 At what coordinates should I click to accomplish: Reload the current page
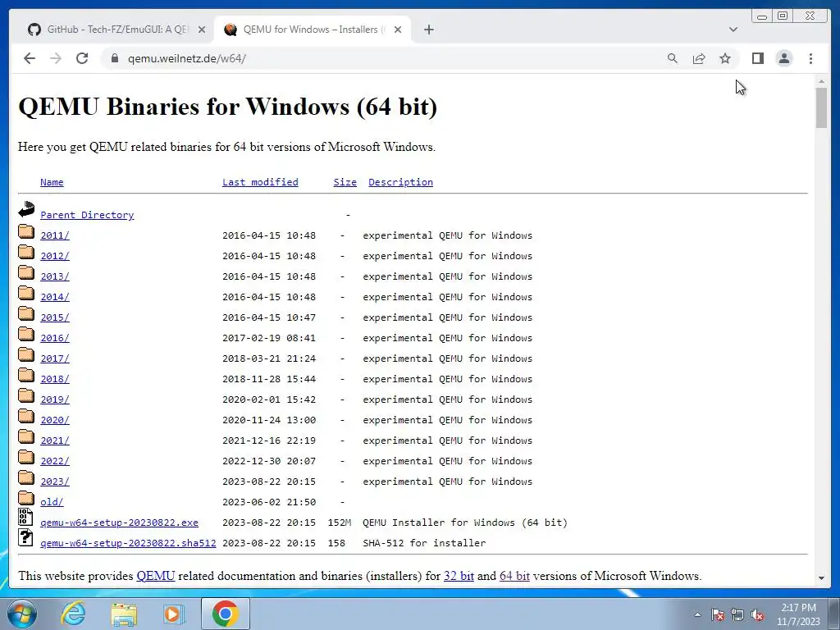click(82, 58)
